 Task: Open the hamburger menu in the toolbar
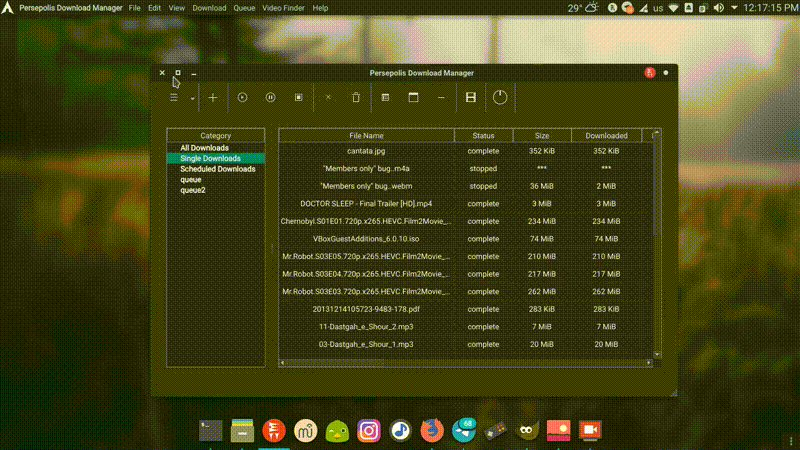(174, 97)
